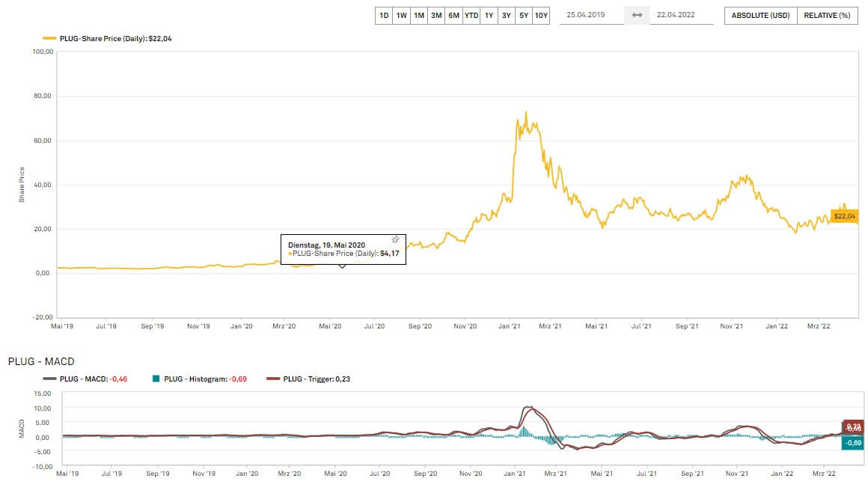Viewport: 868px width, 499px height.
Task: Select the 1D time range button
Action: point(384,16)
